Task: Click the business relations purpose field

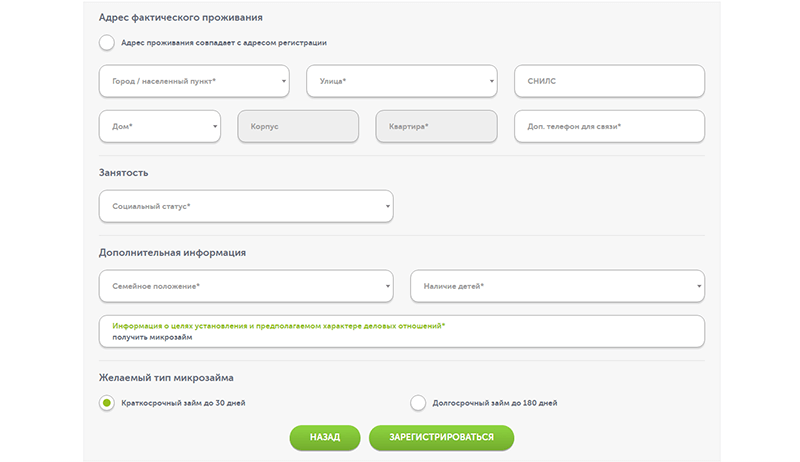Action: point(402,331)
